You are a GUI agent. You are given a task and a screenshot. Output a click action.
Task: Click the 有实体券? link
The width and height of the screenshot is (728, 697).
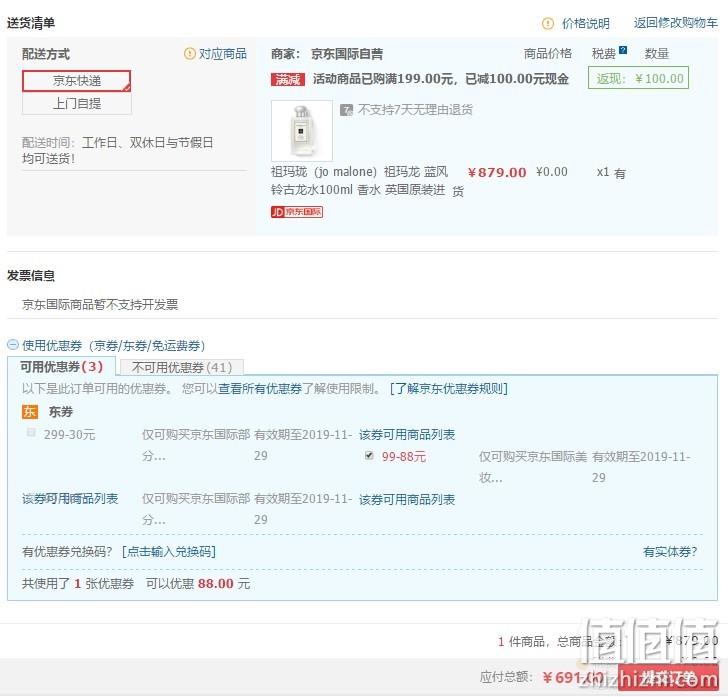coord(670,552)
